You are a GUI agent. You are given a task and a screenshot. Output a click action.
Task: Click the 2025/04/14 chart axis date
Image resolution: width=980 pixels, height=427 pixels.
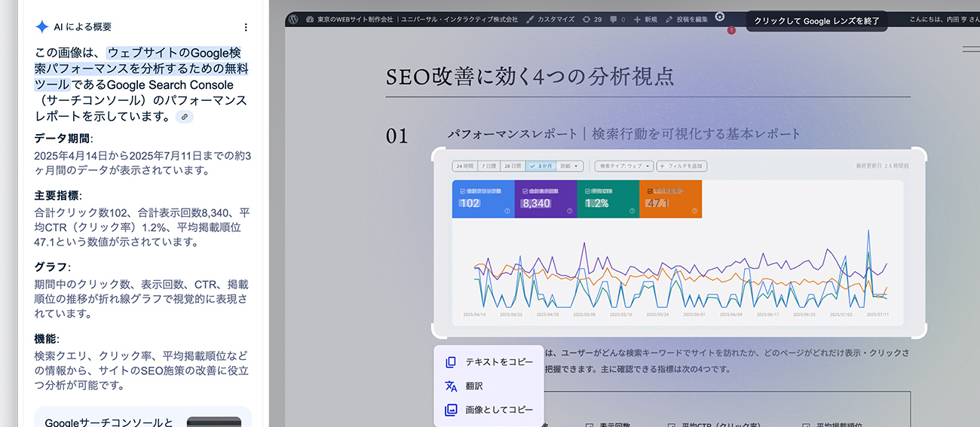pos(474,316)
